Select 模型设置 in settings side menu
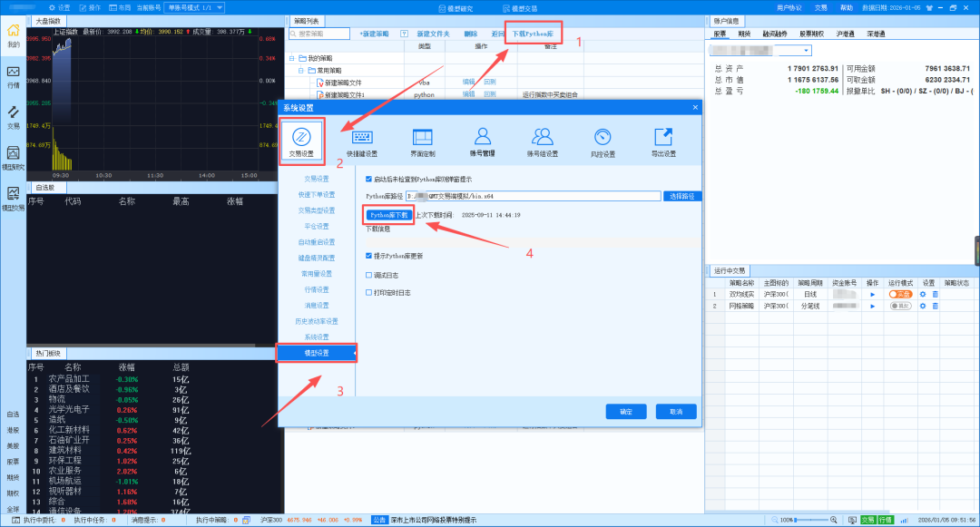 317,352
